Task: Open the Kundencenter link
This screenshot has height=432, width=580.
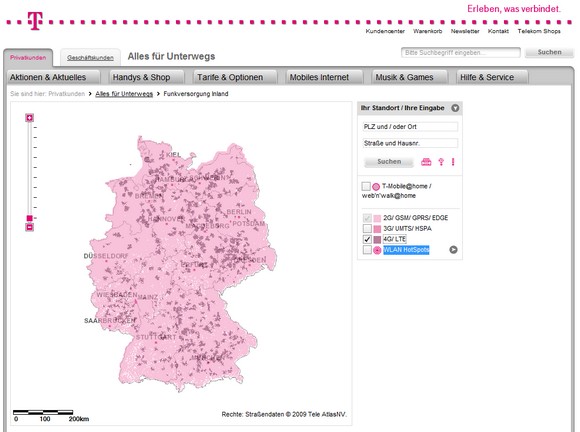Action: tap(385, 31)
